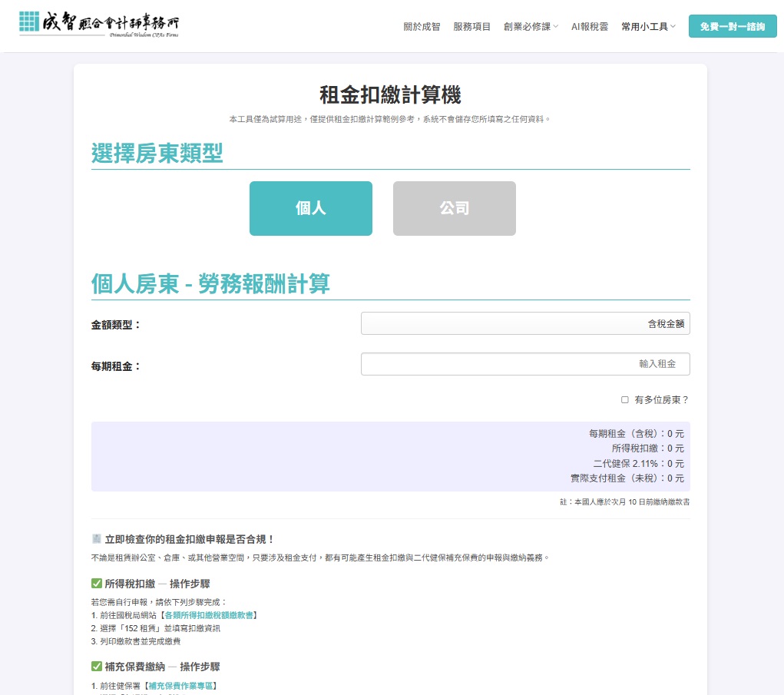Click green checkmark icon beside 補充保費繳納 heading
Image resolution: width=784 pixels, height=695 pixels.
coord(96,667)
